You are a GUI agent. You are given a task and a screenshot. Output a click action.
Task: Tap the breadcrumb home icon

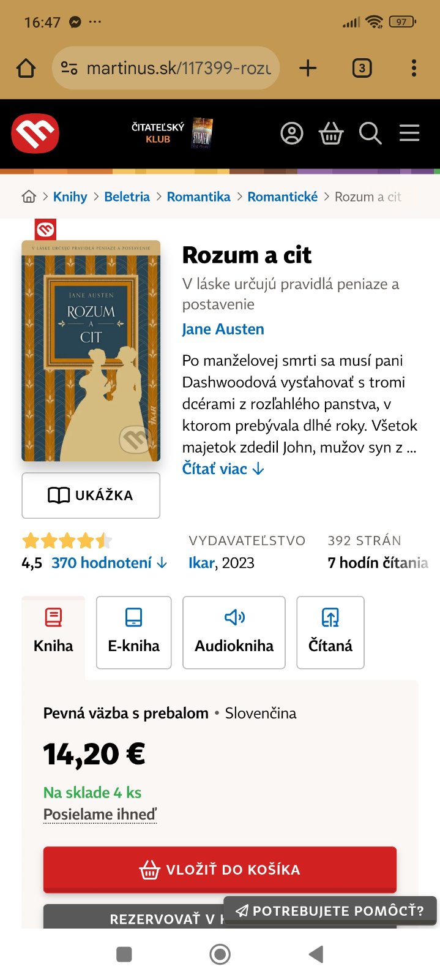click(29, 197)
